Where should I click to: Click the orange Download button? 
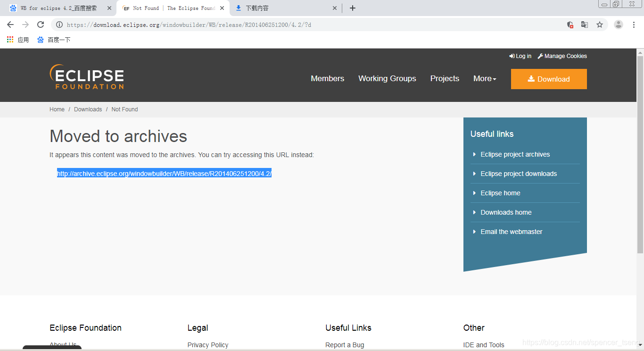tap(549, 79)
